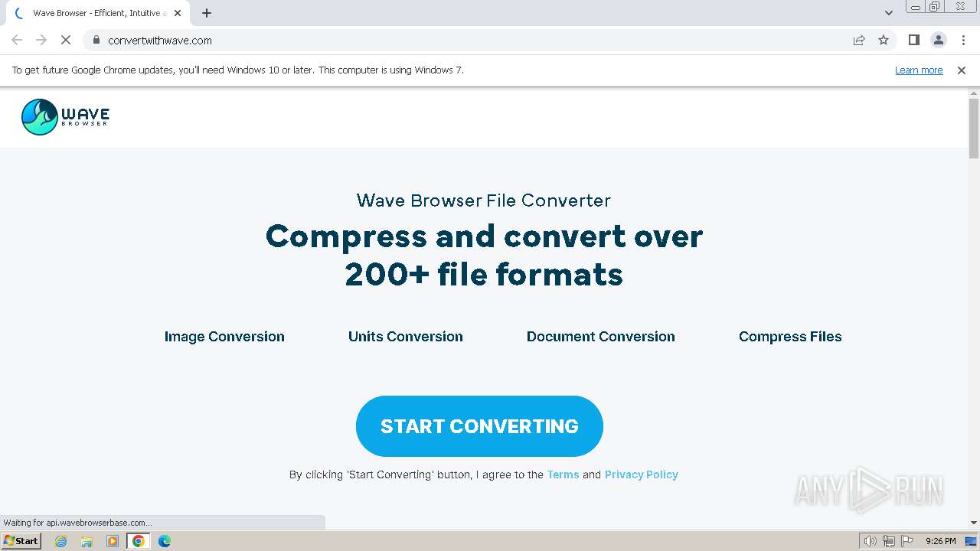Bookmark this tab with star
The width and height of the screenshot is (980, 551).
click(884, 40)
